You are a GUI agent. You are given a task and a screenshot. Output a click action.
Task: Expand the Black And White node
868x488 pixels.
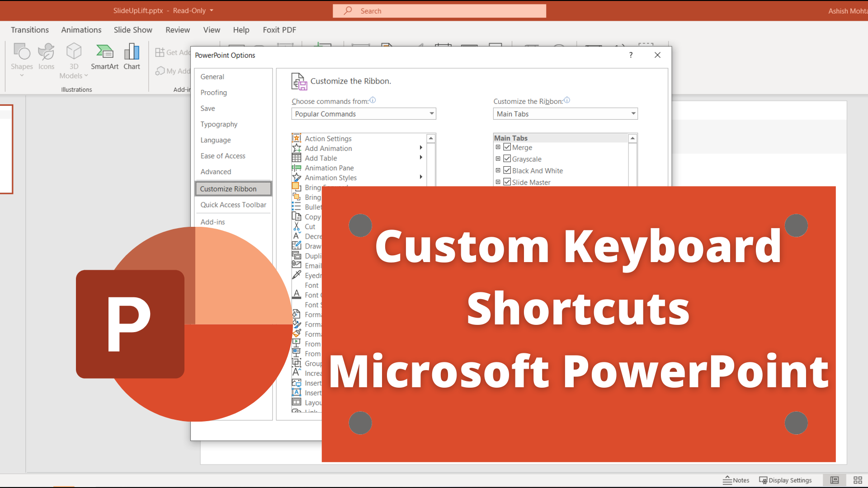(498, 170)
